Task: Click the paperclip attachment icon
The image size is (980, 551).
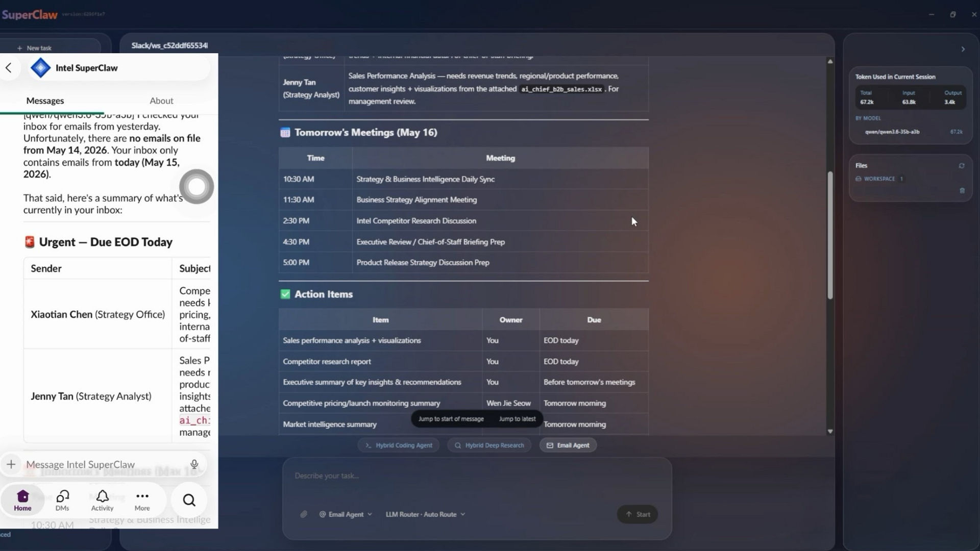Action: pyautogui.click(x=304, y=514)
